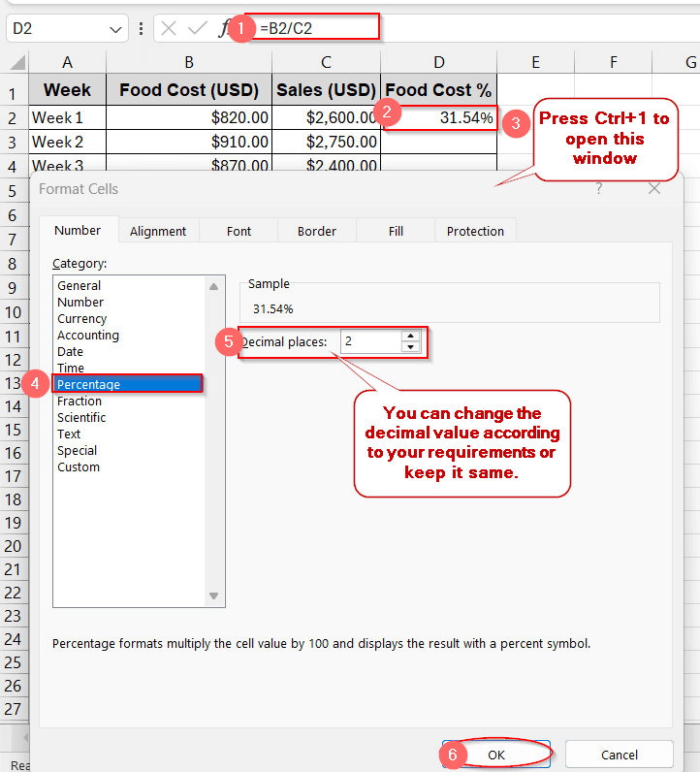Switch to the Alignment tab
This screenshot has height=772, width=700.
point(158,231)
